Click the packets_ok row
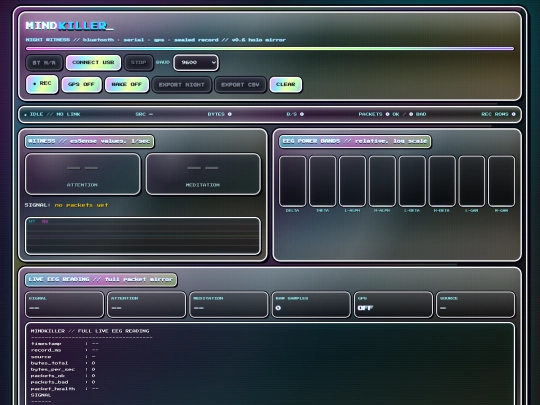The height and width of the screenshot is (405, 540). pyautogui.click(x=63, y=376)
